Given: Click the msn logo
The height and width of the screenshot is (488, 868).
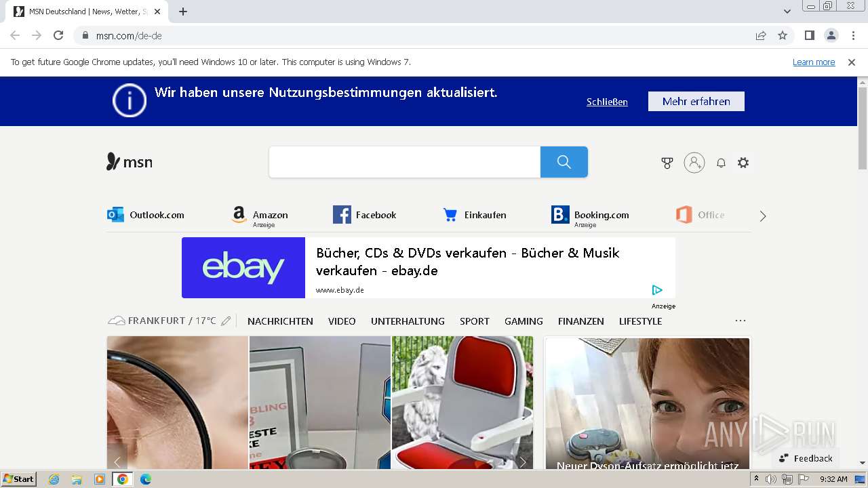Looking at the screenshot, I should pyautogui.click(x=130, y=162).
